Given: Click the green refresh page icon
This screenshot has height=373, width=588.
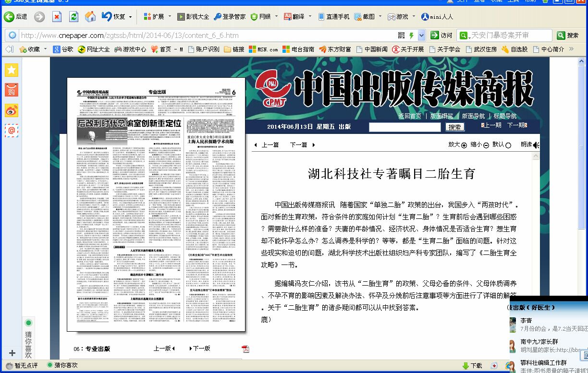Looking at the screenshot, I should point(73,17).
